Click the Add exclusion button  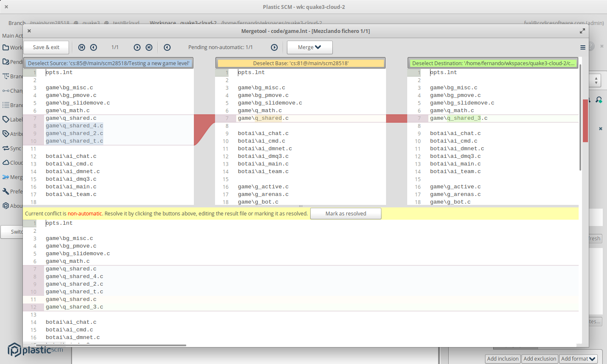pyautogui.click(x=540, y=359)
